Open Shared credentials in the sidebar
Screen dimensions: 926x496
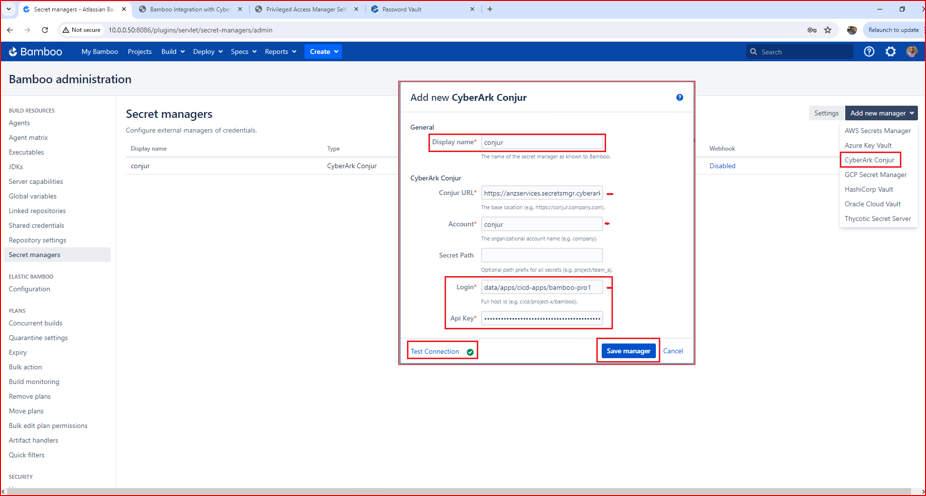click(x=35, y=226)
